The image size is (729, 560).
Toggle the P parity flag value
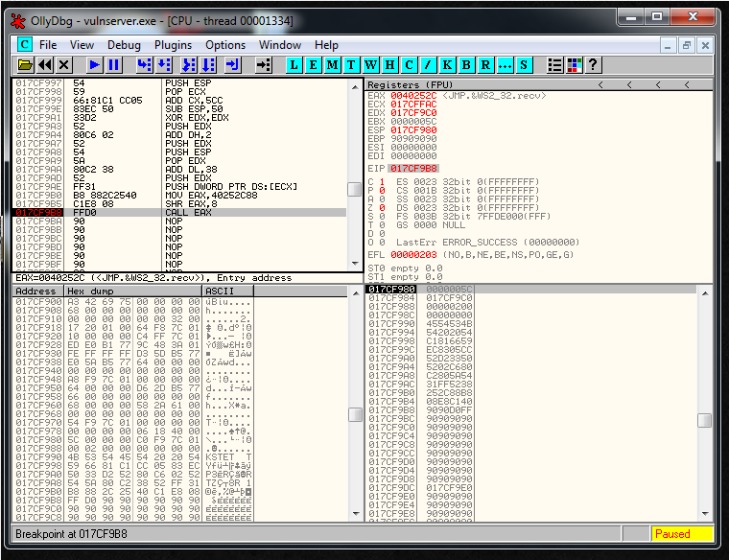pyautogui.click(x=382, y=191)
